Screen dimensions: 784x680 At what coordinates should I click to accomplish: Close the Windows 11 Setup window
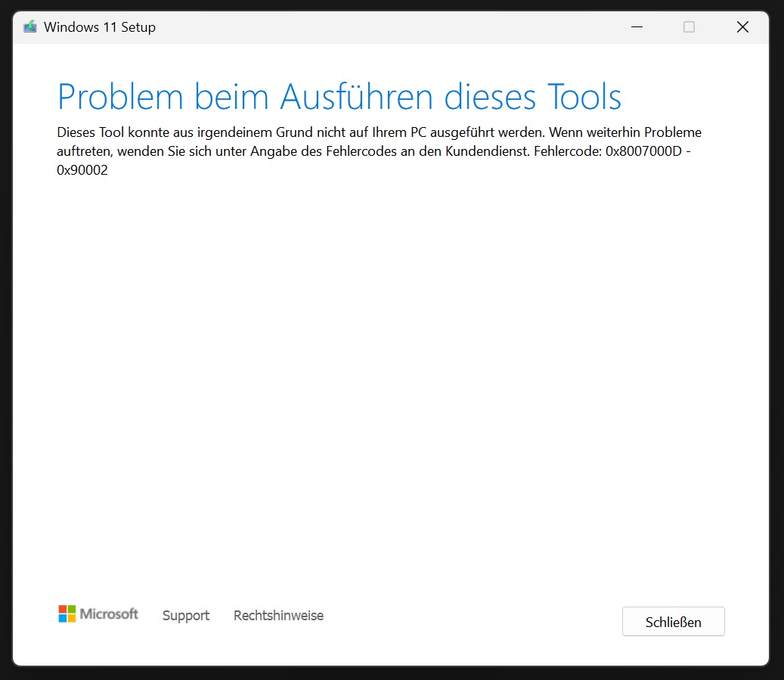coord(742,27)
